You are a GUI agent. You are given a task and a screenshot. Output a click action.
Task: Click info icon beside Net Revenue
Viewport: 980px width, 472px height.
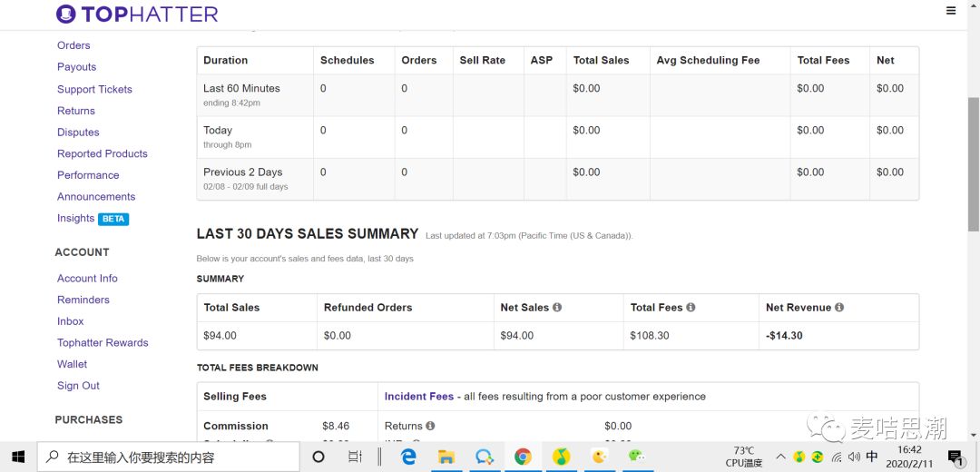coord(839,308)
